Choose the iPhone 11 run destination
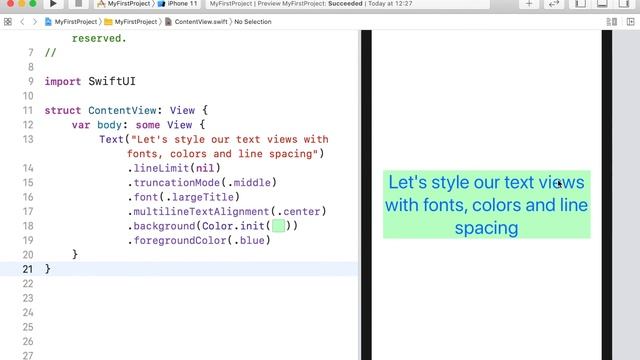This screenshot has height=360, width=640. click(178, 4)
